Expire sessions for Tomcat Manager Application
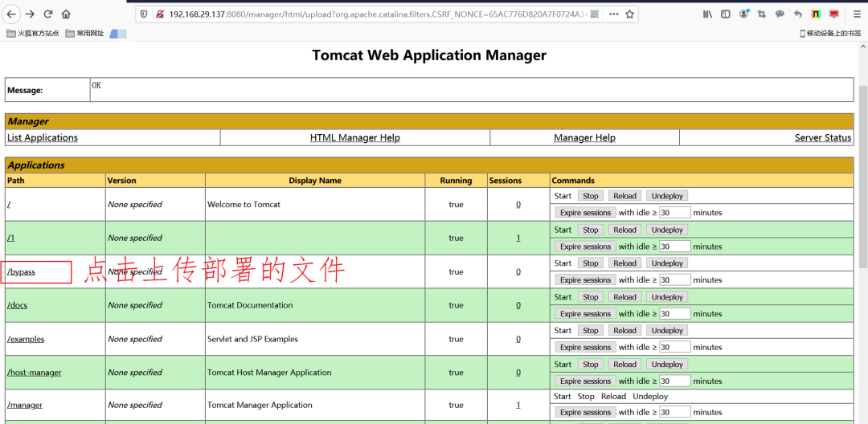This screenshot has width=868, height=424. coord(585,413)
